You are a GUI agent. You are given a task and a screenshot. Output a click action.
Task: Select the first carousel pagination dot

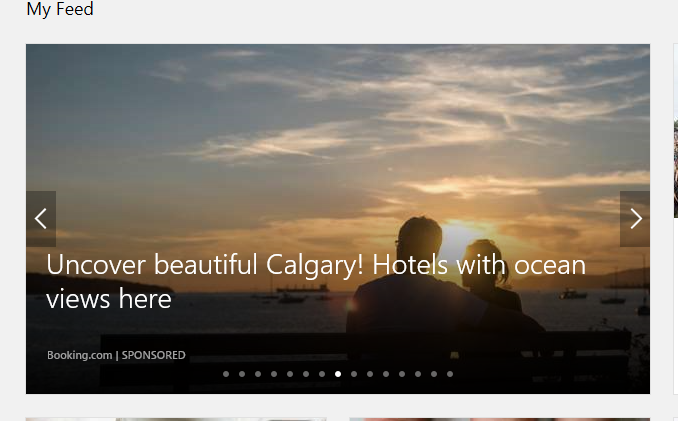click(x=226, y=374)
